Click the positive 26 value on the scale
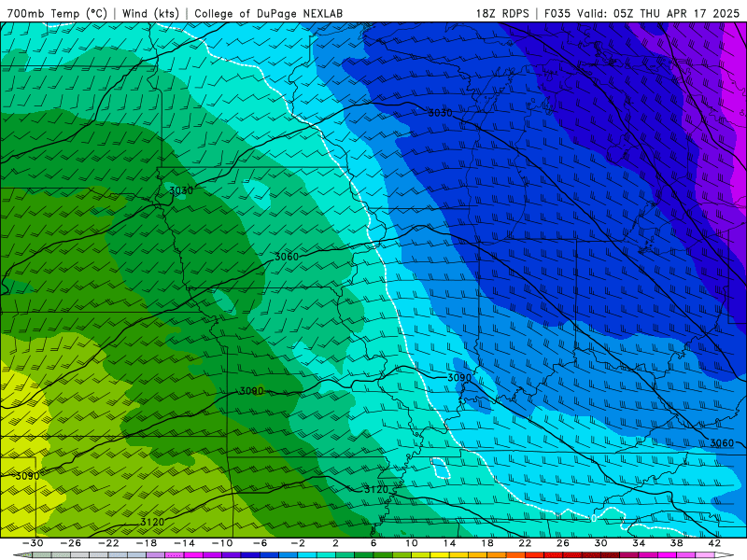Viewport: 747px width, 560px height. (x=563, y=543)
